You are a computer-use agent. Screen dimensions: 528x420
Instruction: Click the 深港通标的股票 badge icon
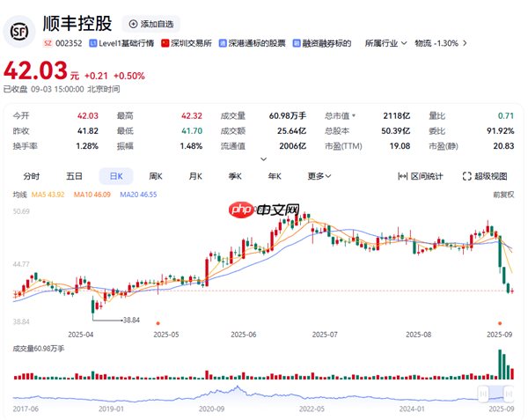[x=223, y=43]
